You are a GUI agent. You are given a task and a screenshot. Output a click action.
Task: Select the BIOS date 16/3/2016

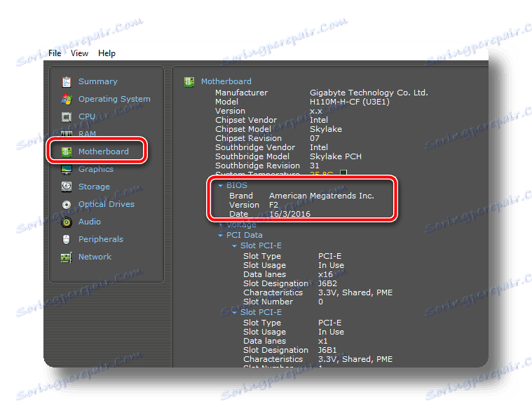[x=289, y=214]
